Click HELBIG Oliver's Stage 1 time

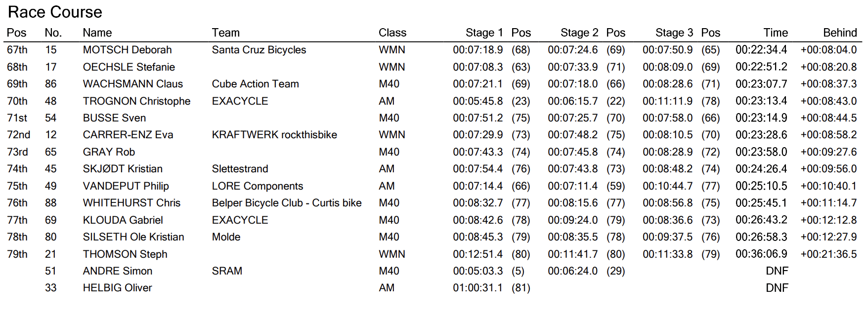[477, 288]
